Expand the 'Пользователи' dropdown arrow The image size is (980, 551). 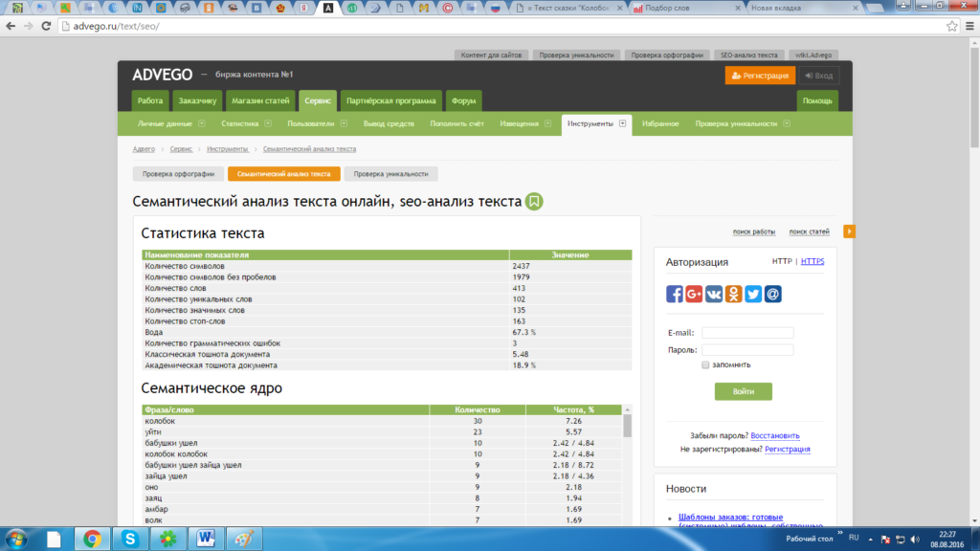(x=344, y=123)
